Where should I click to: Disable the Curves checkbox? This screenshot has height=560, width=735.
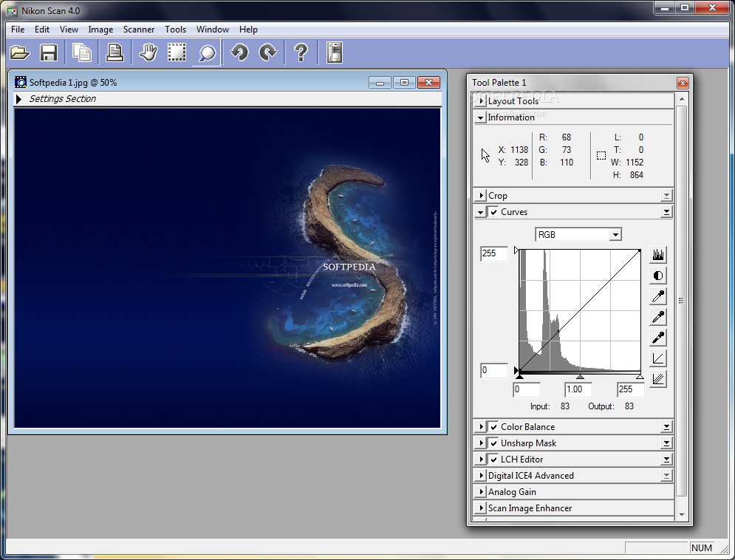(493, 212)
